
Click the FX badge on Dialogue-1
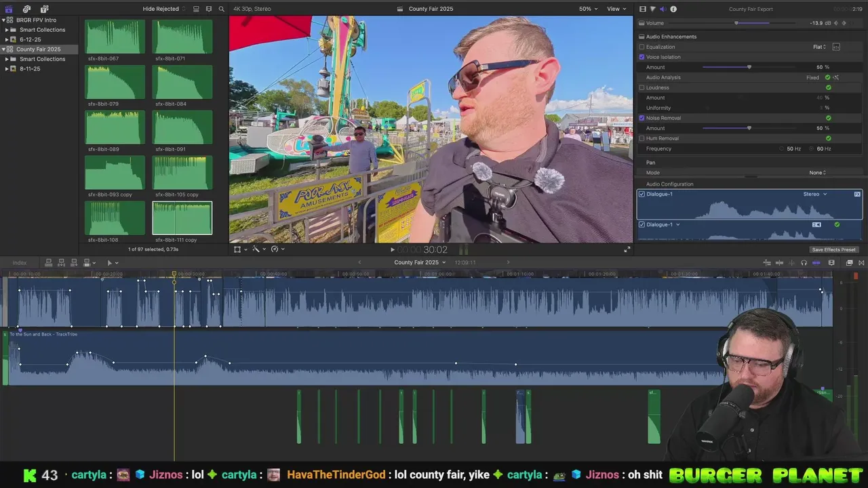(857, 194)
